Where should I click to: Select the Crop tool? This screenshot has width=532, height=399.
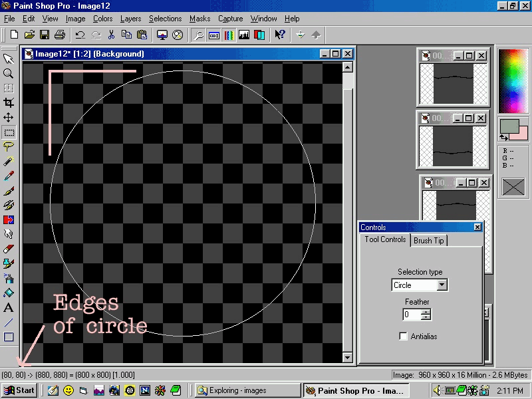pyautogui.click(x=9, y=102)
